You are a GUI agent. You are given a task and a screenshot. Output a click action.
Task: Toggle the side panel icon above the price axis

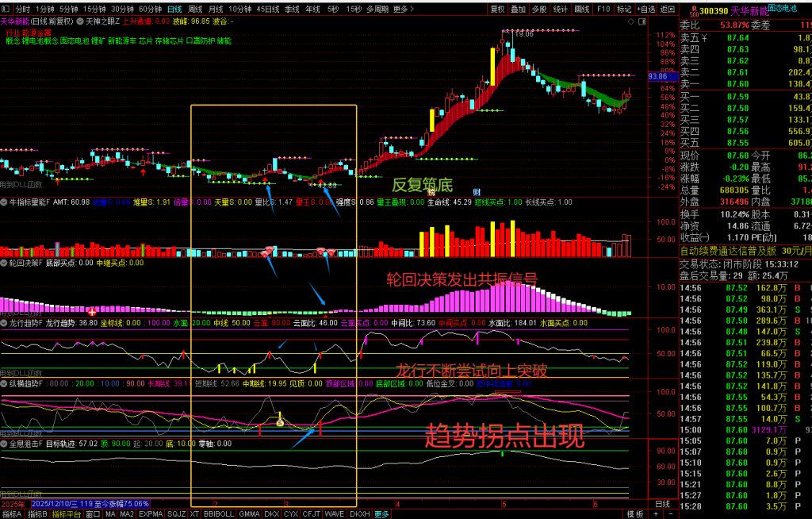[x=642, y=21]
